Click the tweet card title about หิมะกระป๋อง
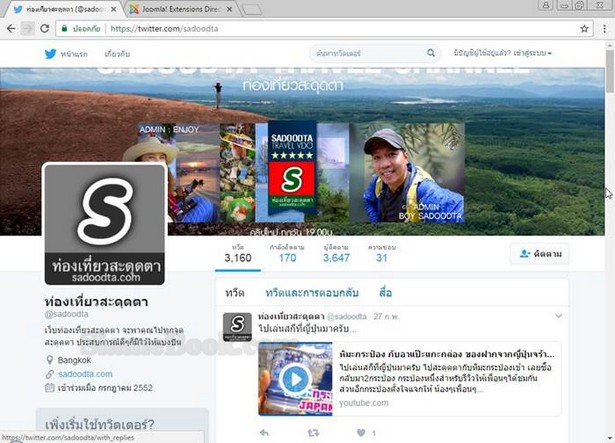This screenshot has width=615, height=443. (x=447, y=354)
